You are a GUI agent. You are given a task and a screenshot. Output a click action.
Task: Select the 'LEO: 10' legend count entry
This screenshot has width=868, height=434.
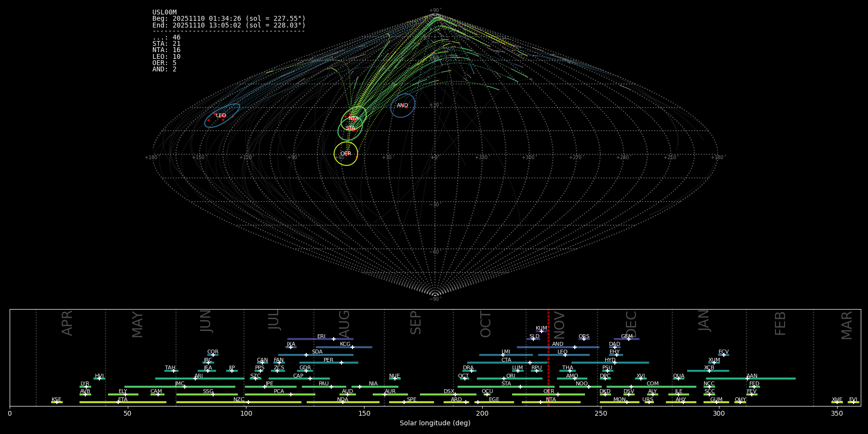(166, 56)
